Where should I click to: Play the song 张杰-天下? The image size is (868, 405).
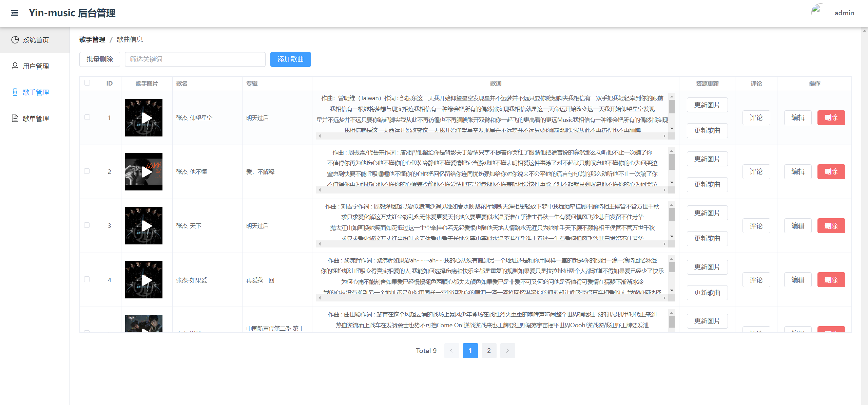click(147, 226)
